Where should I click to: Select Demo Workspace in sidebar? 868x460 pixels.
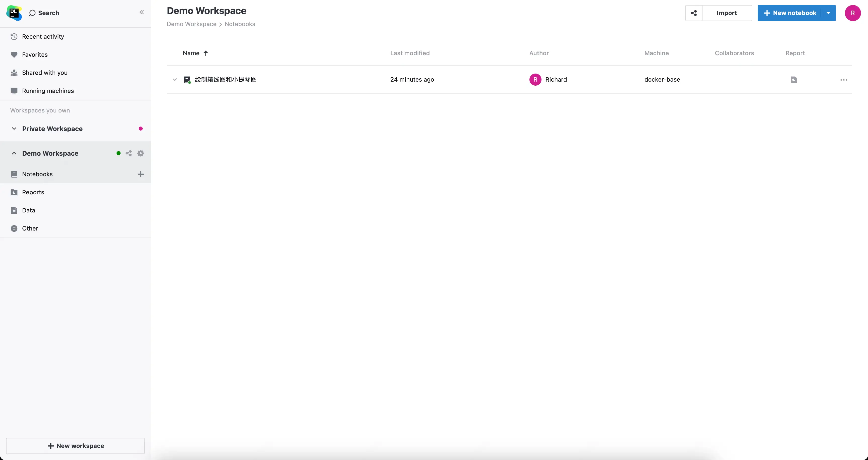(50, 153)
